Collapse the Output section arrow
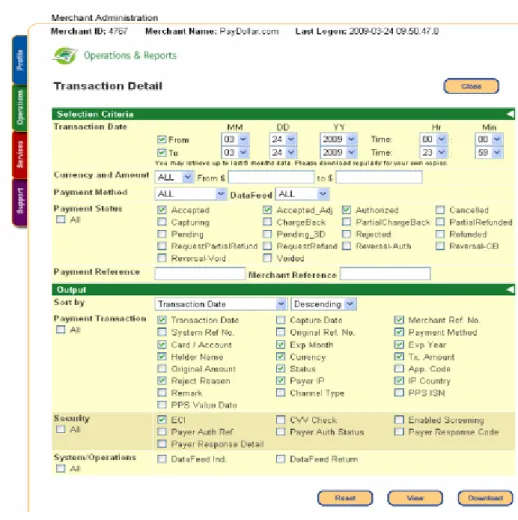 (510, 290)
